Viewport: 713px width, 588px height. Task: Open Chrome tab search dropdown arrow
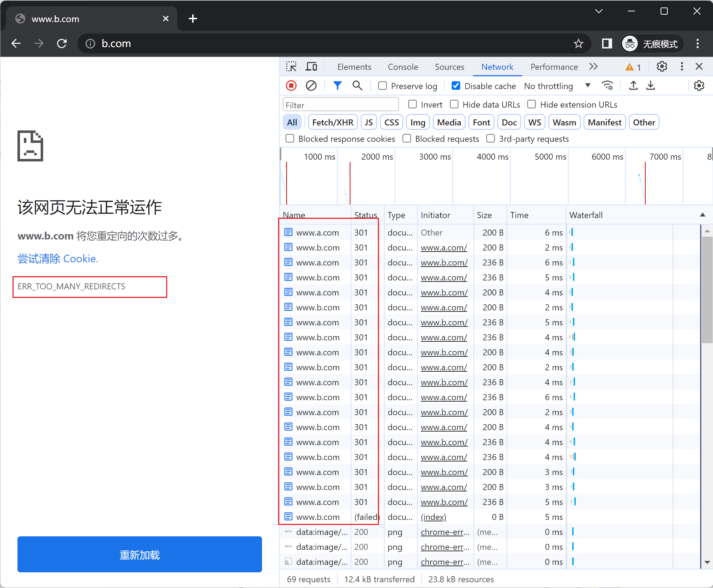pos(599,11)
